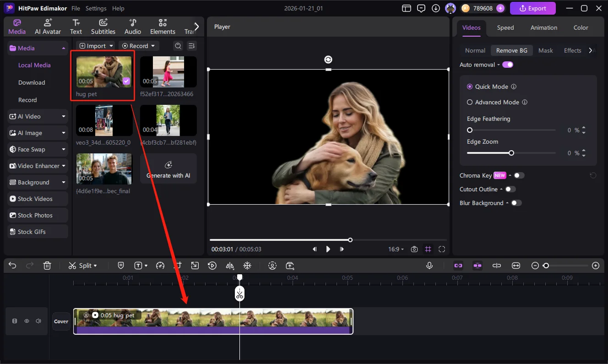Select the Split tool in the timeline toolbar

point(82,266)
